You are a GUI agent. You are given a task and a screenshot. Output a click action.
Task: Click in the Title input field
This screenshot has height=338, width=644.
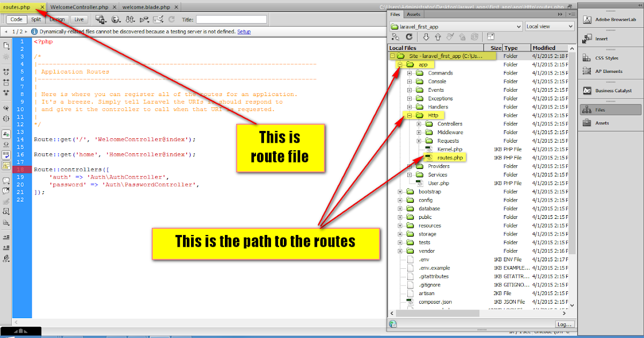(x=231, y=19)
